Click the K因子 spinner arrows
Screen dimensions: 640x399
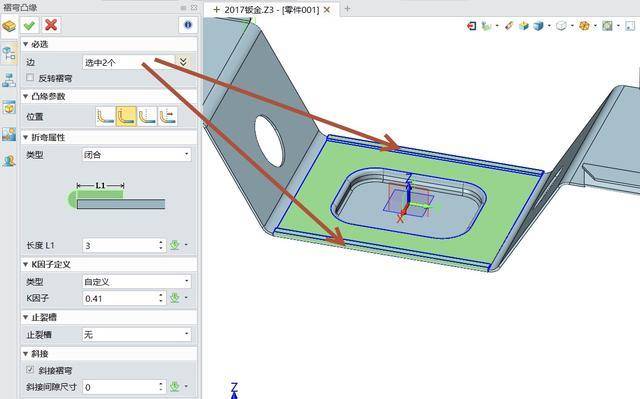(161, 298)
